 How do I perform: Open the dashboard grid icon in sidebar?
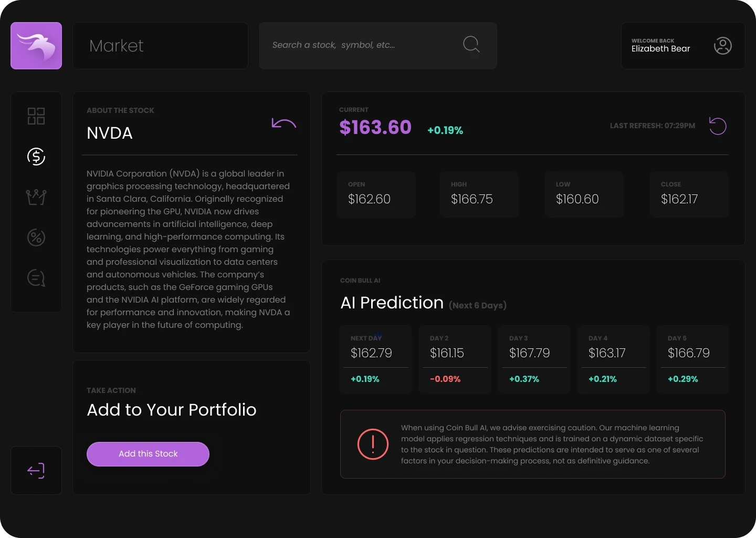(x=36, y=116)
